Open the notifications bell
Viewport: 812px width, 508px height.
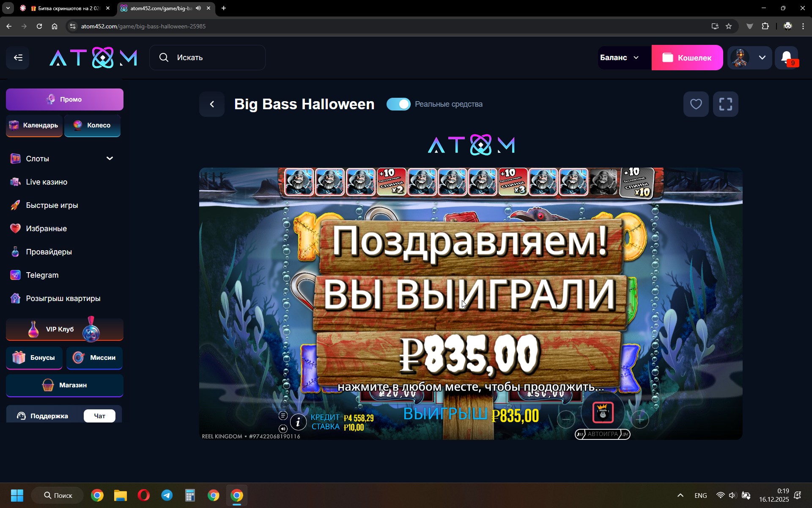(787, 58)
